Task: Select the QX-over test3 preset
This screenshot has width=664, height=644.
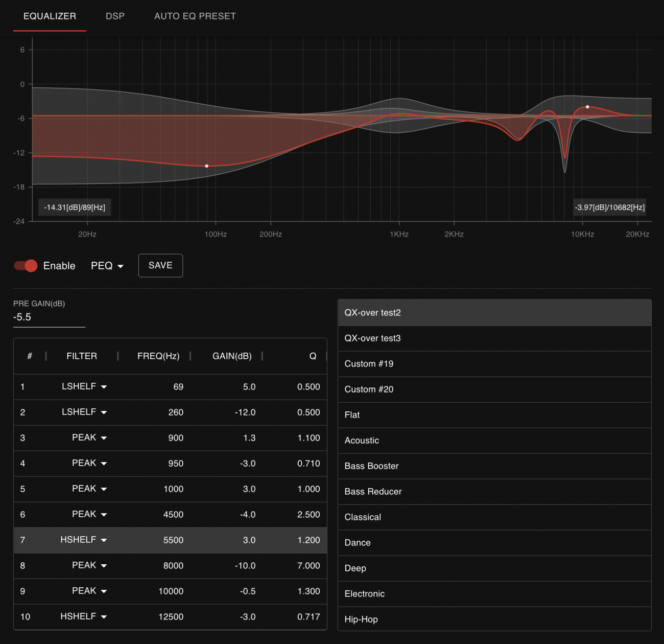Action: (x=494, y=338)
